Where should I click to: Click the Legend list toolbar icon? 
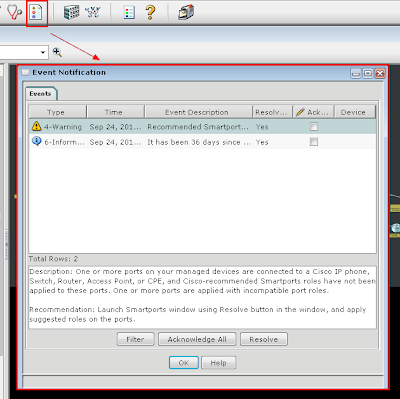[129, 12]
